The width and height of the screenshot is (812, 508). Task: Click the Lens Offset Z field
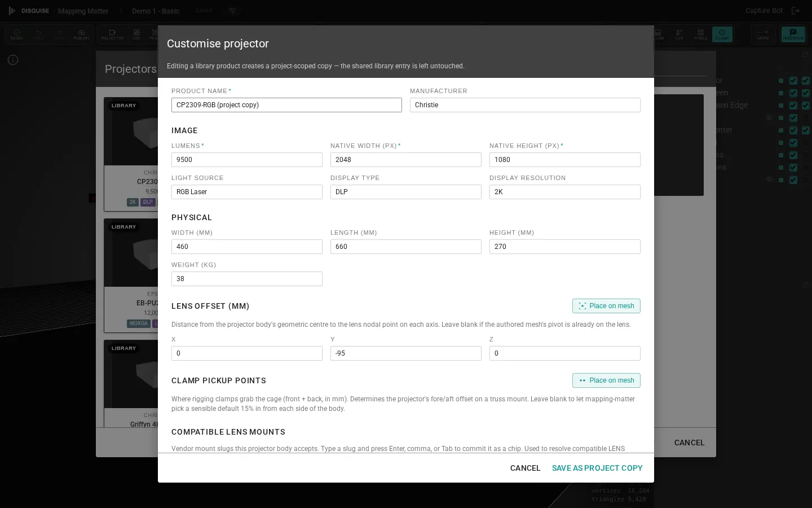pos(565,353)
